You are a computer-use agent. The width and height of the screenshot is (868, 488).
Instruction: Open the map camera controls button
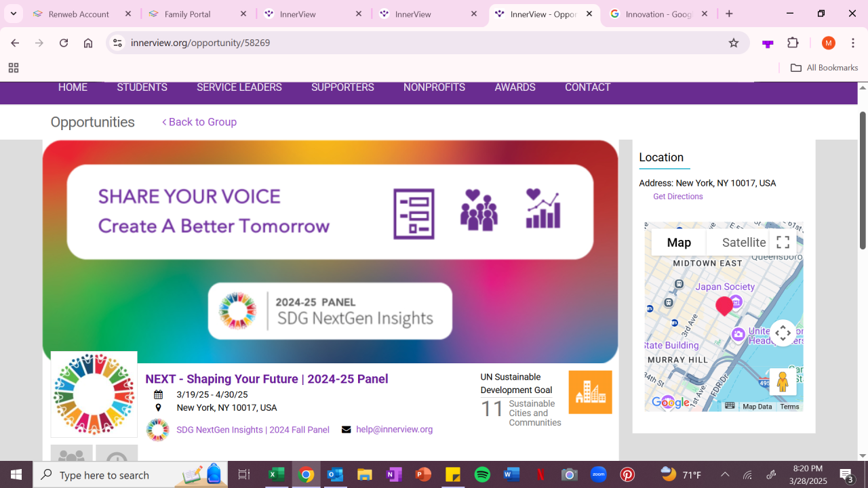pos(783,333)
